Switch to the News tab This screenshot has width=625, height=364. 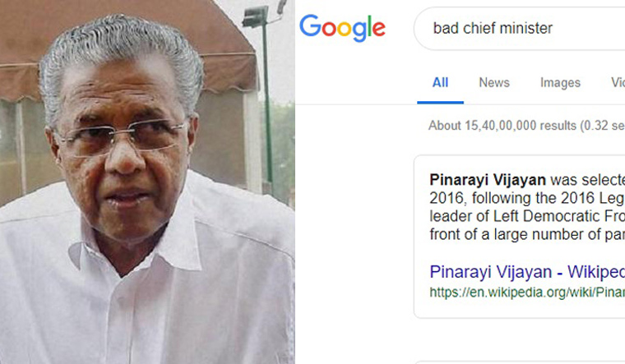[x=494, y=82]
